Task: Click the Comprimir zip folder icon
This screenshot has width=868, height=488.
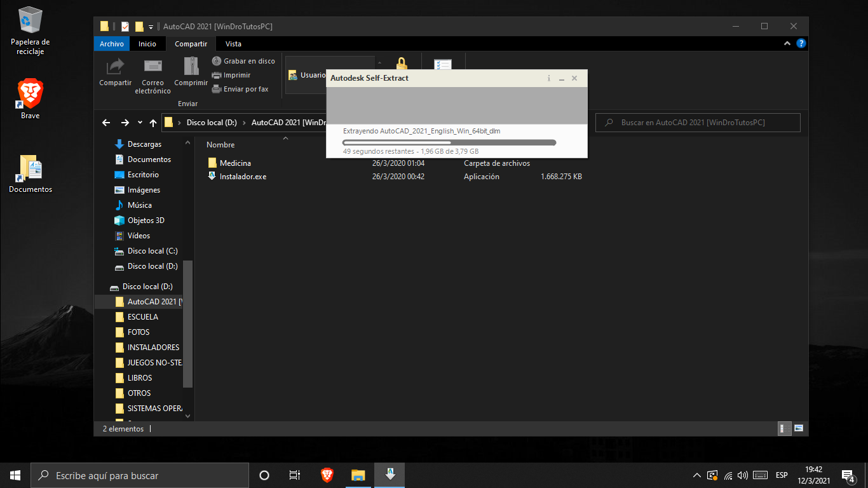Action: [191, 66]
